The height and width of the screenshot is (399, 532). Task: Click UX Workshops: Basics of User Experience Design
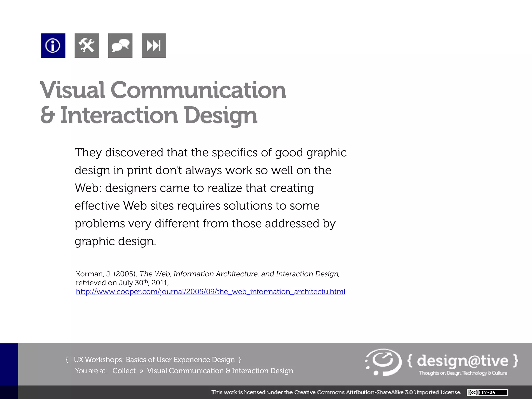[154, 360]
